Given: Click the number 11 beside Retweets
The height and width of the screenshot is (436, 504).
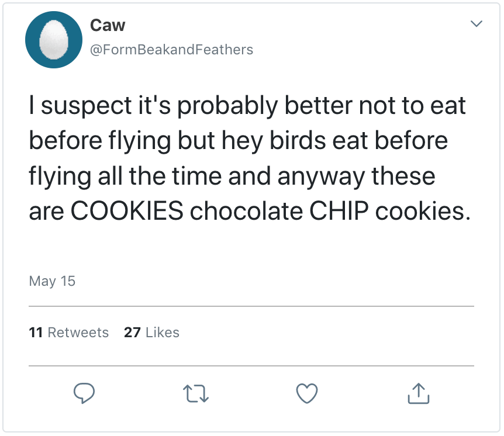Looking at the screenshot, I should coord(36,333).
